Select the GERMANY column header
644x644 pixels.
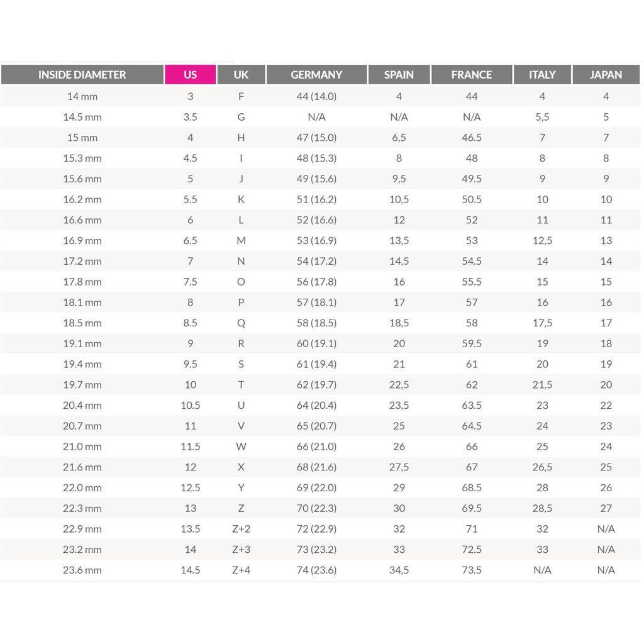click(x=316, y=74)
